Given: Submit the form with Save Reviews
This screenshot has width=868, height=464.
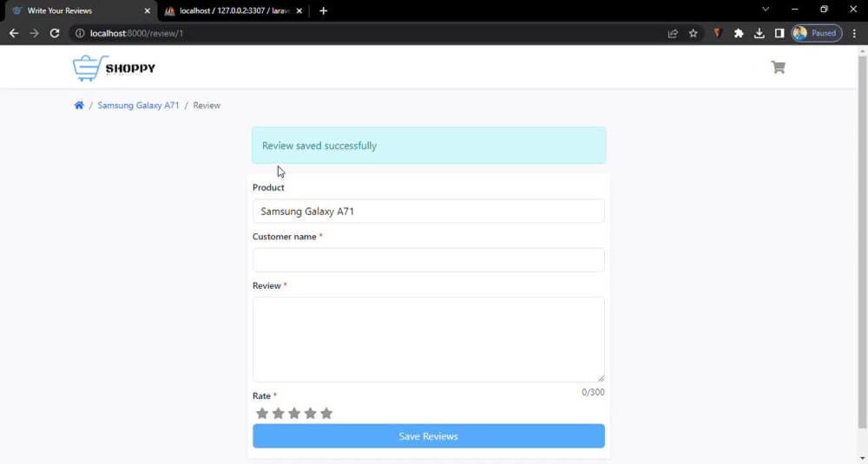Looking at the screenshot, I should tap(429, 435).
